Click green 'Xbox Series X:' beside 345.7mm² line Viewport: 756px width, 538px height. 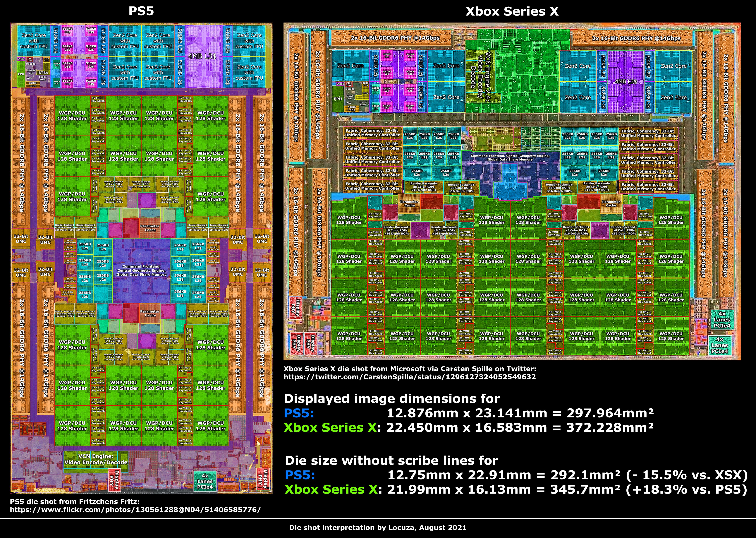(334, 489)
